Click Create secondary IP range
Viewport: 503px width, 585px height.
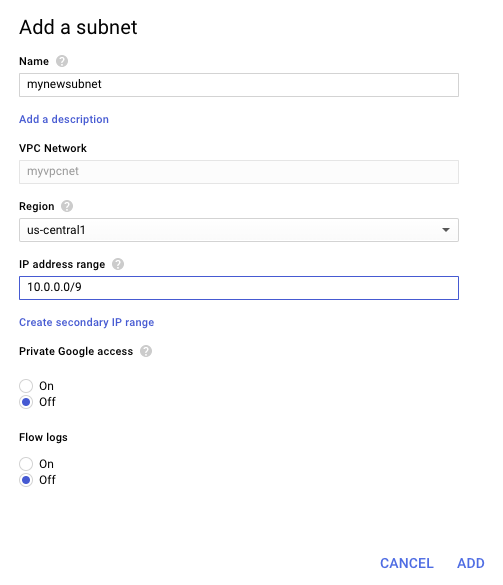tap(87, 322)
